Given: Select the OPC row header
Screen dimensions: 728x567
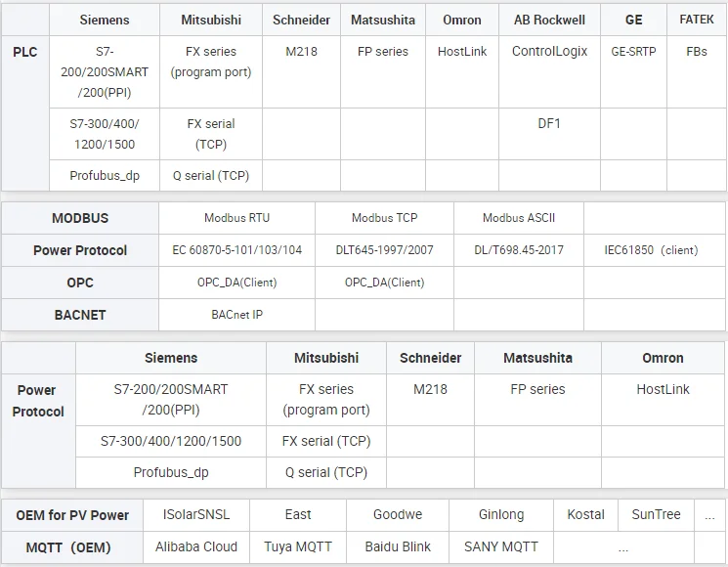Looking at the screenshot, I should pyautogui.click(x=80, y=283).
